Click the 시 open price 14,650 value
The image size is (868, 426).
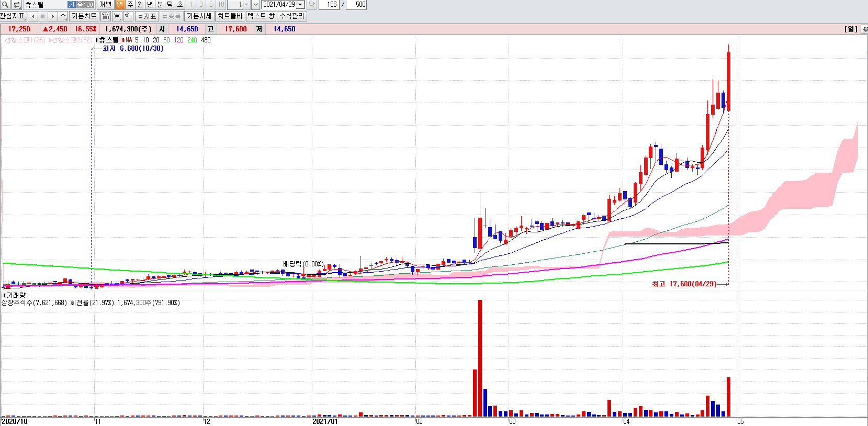[x=187, y=29]
